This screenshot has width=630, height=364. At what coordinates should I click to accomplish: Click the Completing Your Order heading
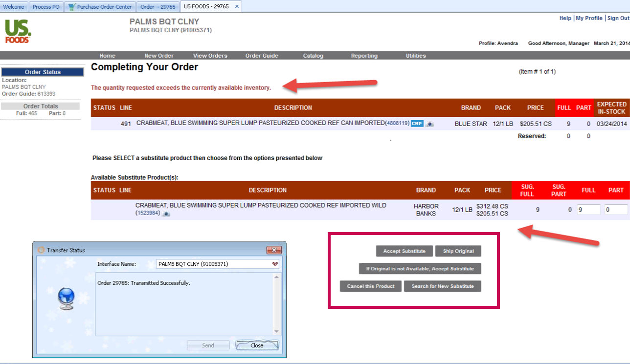(x=144, y=67)
